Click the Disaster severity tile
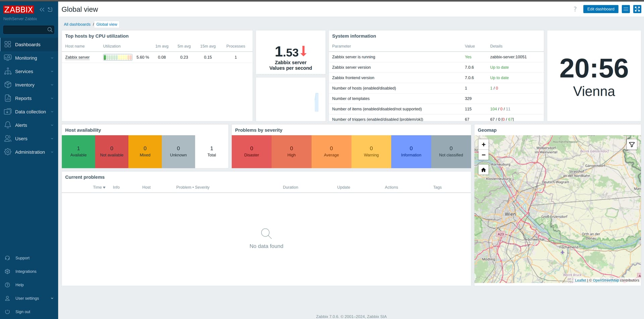 point(252,152)
